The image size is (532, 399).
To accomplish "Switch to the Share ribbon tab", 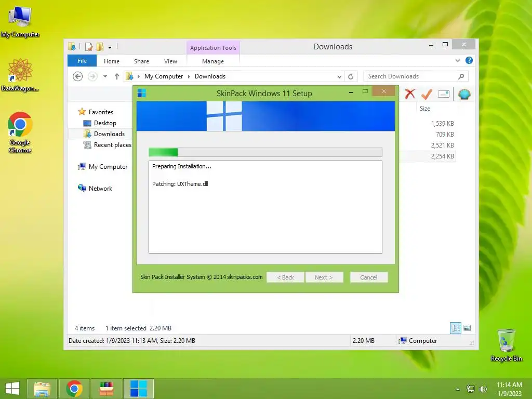I will (x=141, y=61).
